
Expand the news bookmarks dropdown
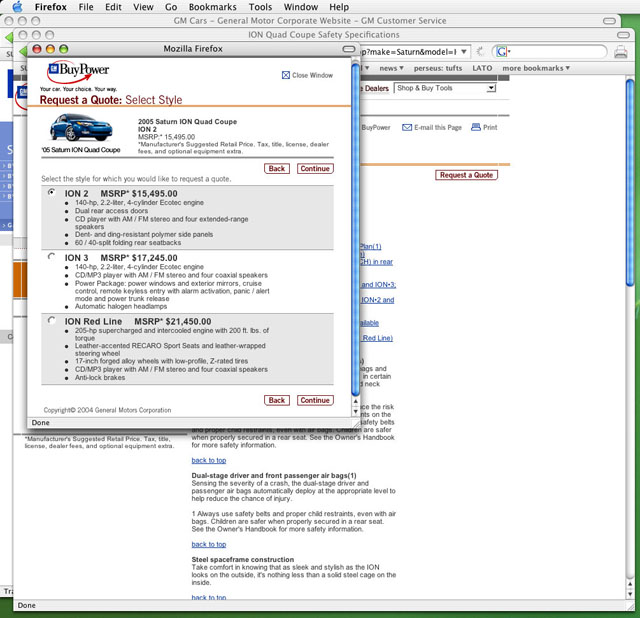(x=390, y=69)
